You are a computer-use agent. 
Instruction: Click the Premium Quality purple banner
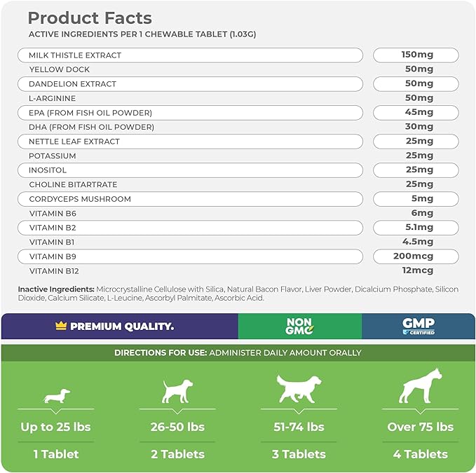[120, 327]
